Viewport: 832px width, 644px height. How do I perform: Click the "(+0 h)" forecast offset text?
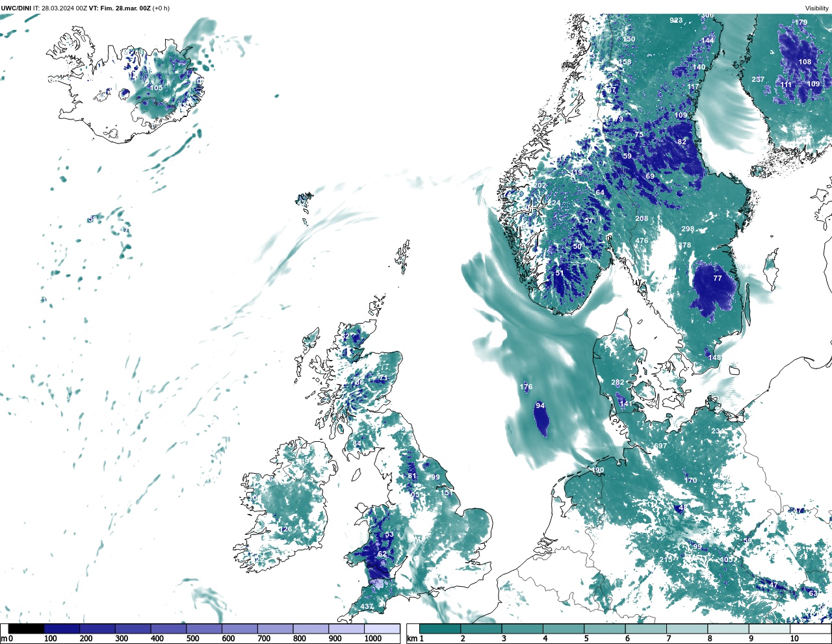pyautogui.click(x=161, y=8)
